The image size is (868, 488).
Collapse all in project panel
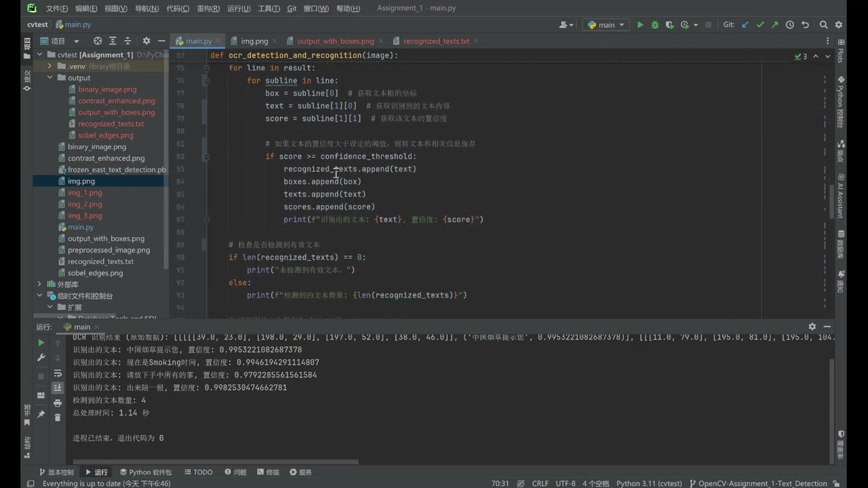tap(128, 41)
